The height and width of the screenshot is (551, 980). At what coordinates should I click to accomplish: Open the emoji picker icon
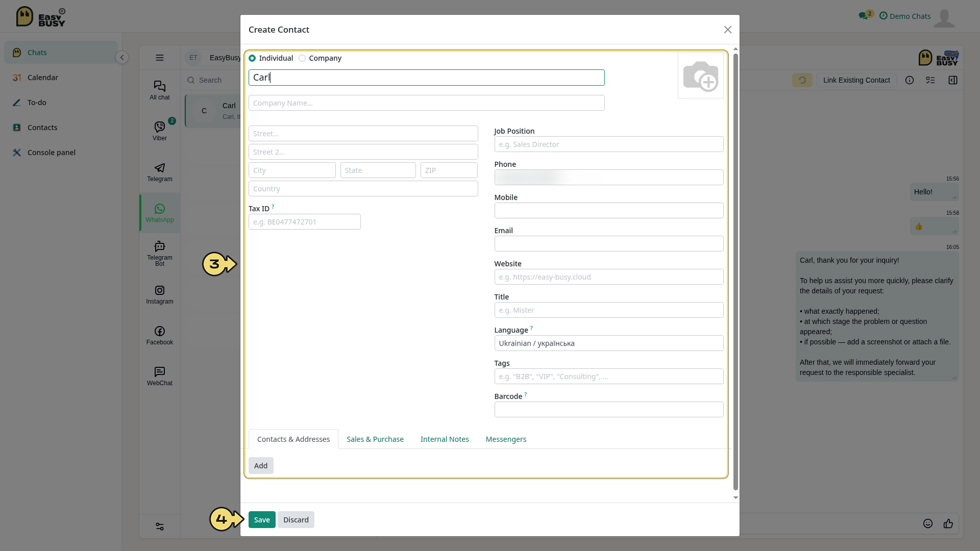coord(928,523)
